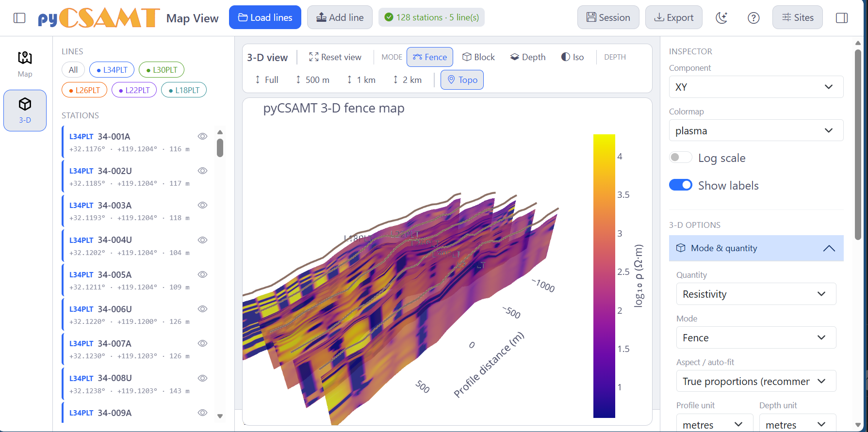
Task: Toggle the Topo overlay button
Action: (462, 80)
